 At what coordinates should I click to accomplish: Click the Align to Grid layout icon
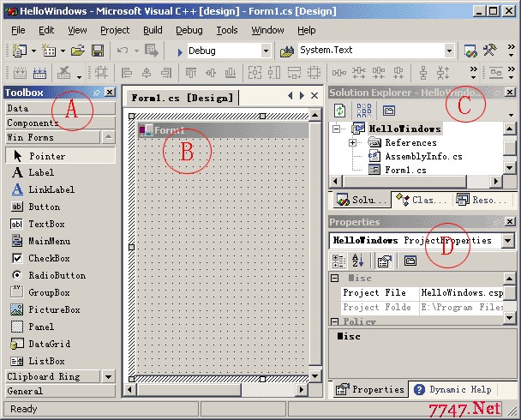coord(101,72)
